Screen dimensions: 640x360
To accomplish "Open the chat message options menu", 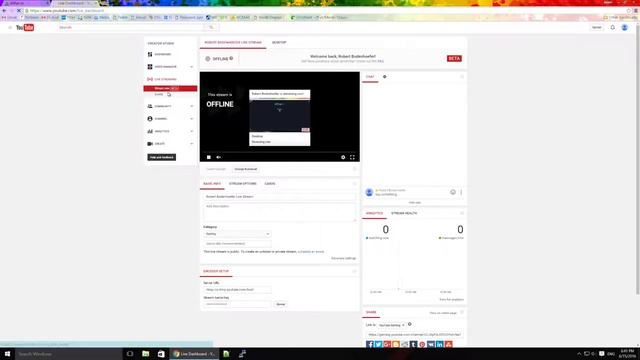I will coord(461,192).
